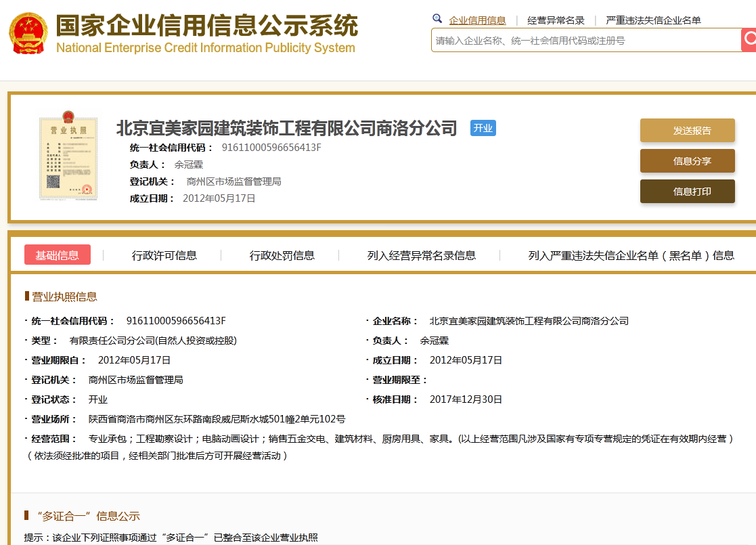756x545 pixels.
Task: Click the "多证合一"信息公示 section heading
Action: pos(89,516)
